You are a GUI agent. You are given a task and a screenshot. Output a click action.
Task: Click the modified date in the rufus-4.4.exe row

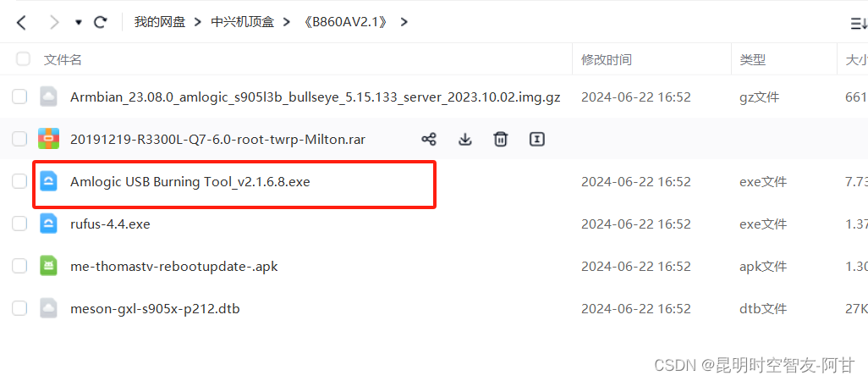coord(636,224)
